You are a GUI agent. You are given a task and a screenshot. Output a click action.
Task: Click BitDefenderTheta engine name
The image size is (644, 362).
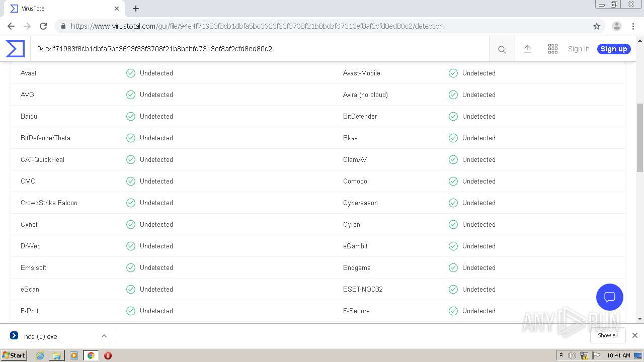(45, 138)
